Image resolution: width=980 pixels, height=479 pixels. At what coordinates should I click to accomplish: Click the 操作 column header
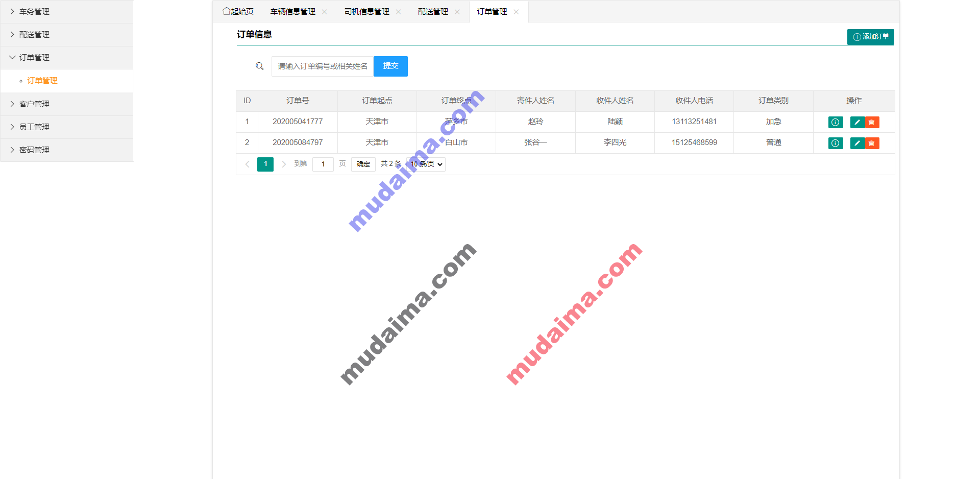click(x=854, y=101)
